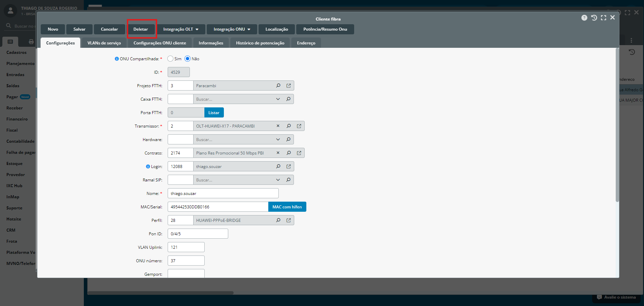Click the help question mark icon

point(584,18)
